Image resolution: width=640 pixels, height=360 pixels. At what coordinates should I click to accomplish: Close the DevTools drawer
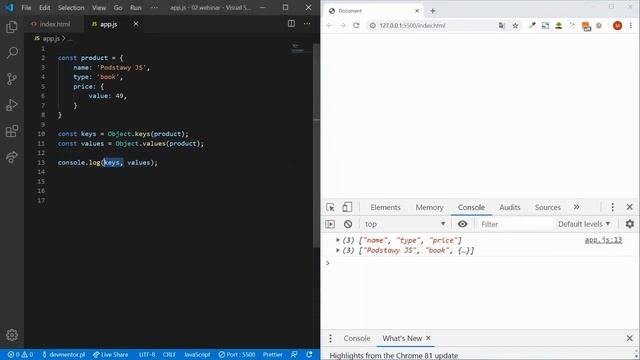tap(629, 338)
